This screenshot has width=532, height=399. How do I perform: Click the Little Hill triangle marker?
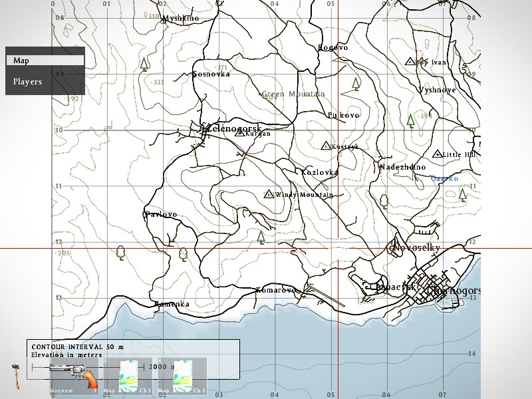tap(438, 154)
